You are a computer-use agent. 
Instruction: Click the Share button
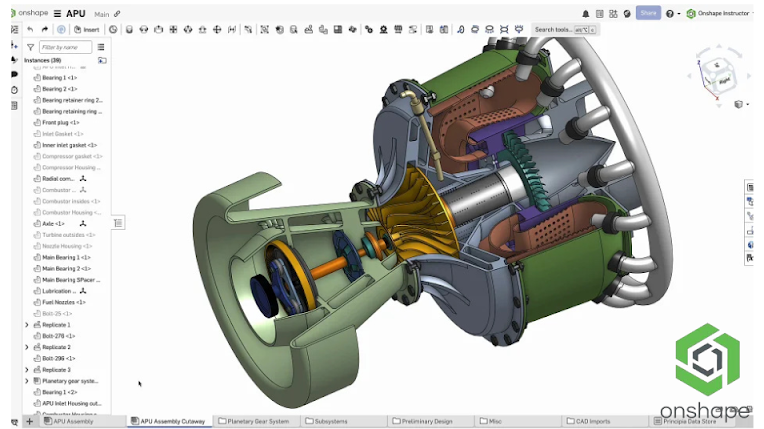(648, 14)
